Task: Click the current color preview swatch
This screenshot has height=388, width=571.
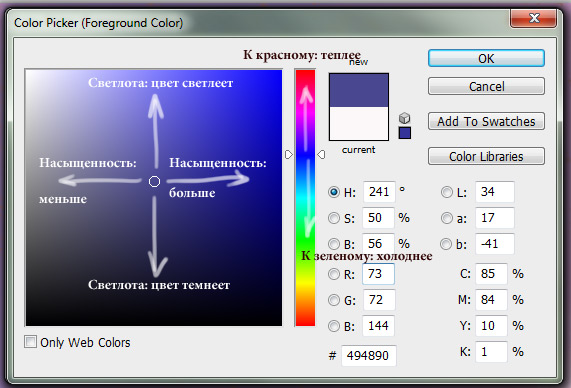Action: pyautogui.click(x=359, y=124)
